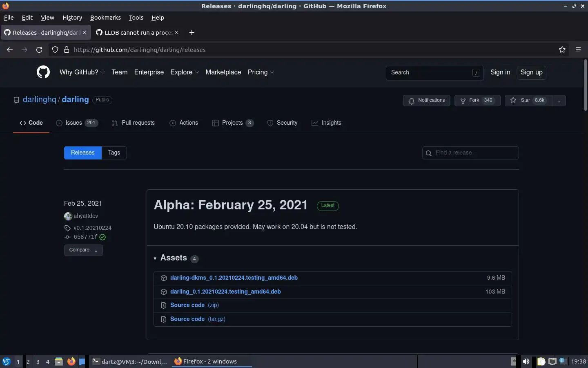588x368 pixels.
Task: Download darling_0.1.20210224.testing_amd64.deb
Action: pos(225,292)
